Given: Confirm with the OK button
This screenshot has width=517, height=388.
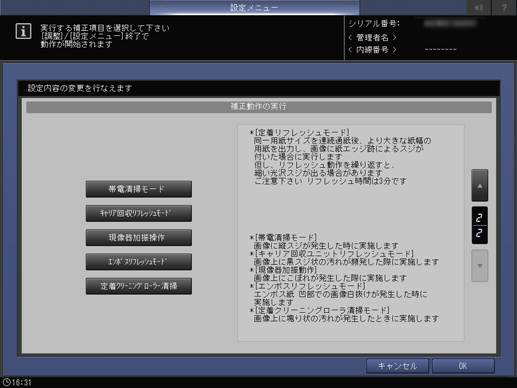Looking at the screenshot, I should click(x=463, y=366).
